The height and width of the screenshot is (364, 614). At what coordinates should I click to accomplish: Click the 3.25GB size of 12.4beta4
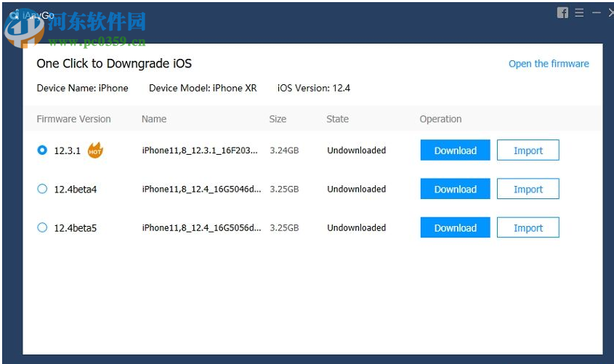[284, 189]
